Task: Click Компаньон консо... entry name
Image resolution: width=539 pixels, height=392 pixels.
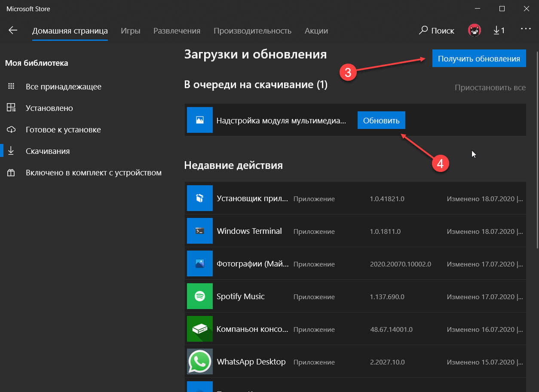Action: 253,329
